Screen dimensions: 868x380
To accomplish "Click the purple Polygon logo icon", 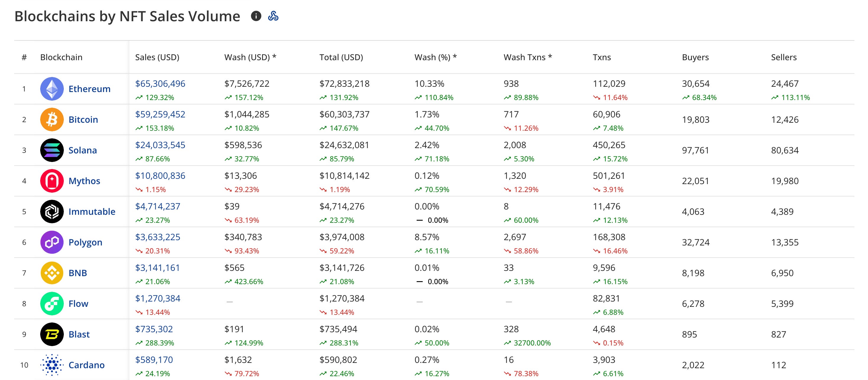I will click(52, 242).
